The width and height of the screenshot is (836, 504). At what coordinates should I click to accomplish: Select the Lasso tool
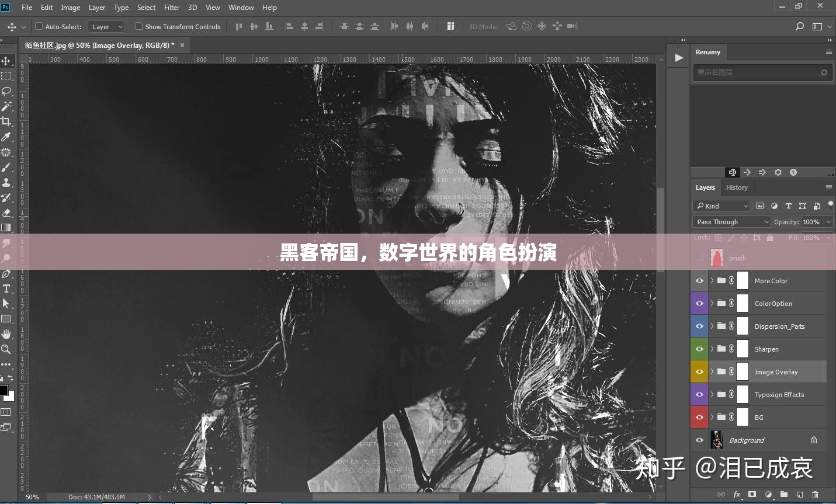point(6,91)
